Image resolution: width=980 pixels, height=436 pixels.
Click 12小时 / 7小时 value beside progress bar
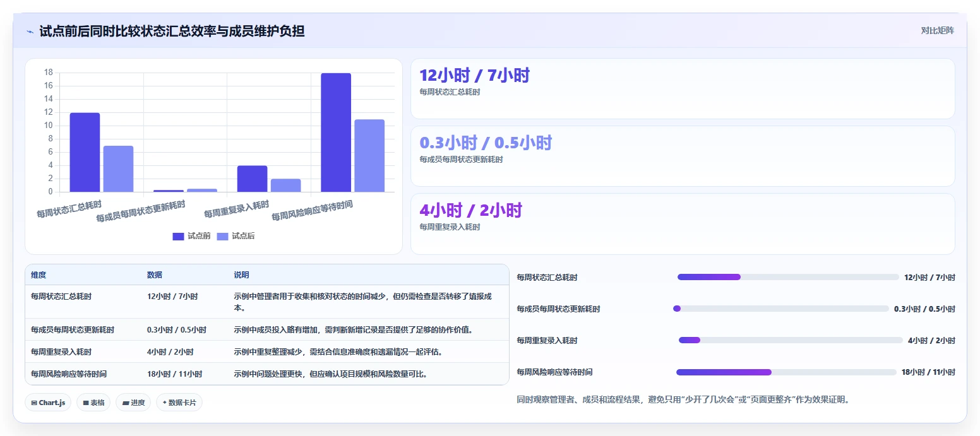pyautogui.click(x=929, y=277)
